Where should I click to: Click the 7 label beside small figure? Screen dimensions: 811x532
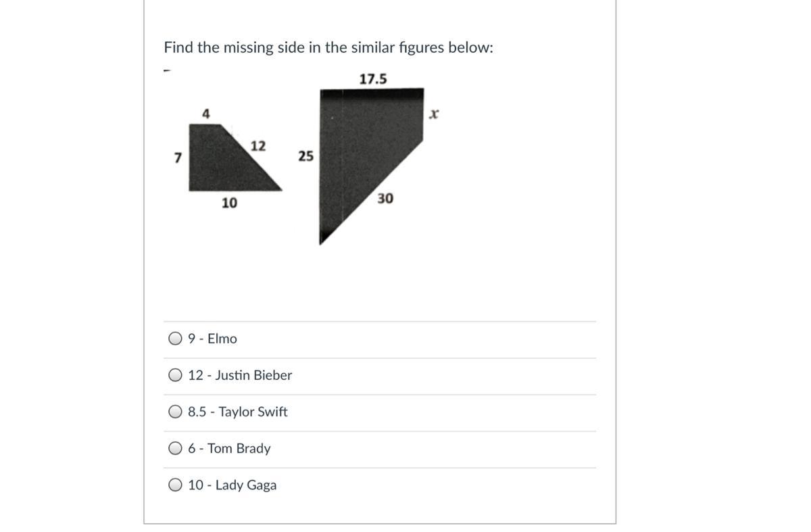tap(177, 158)
